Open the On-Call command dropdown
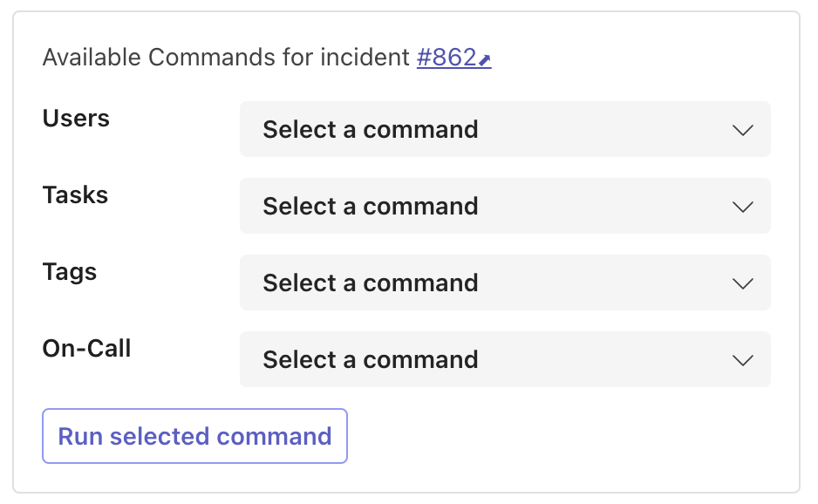Viewport: 818px width, 504px height. click(x=505, y=359)
